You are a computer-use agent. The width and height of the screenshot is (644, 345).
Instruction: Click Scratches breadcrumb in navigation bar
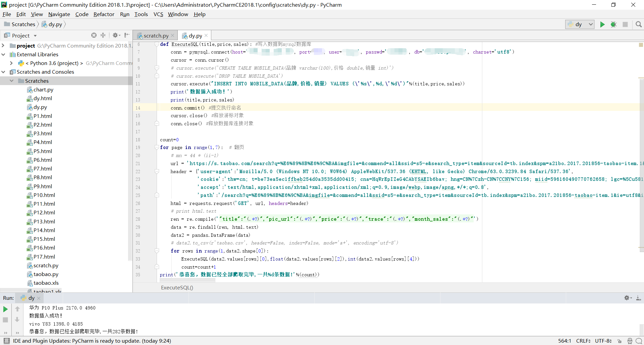pos(23,24)
